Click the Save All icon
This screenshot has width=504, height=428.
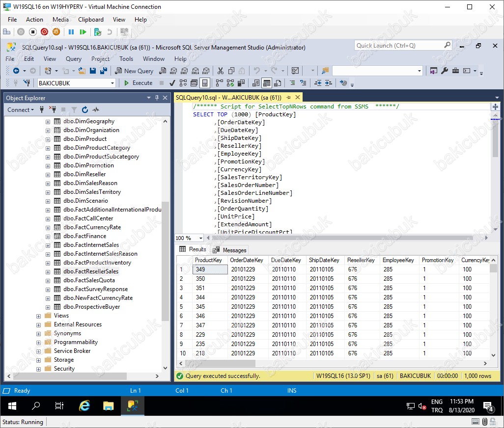click(x=104, y=71)
